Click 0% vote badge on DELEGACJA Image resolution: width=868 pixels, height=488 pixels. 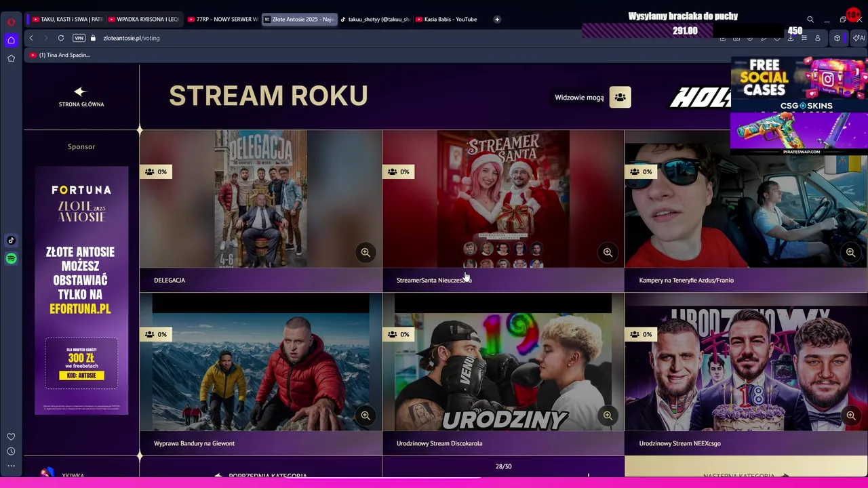(x=156, y=171)
